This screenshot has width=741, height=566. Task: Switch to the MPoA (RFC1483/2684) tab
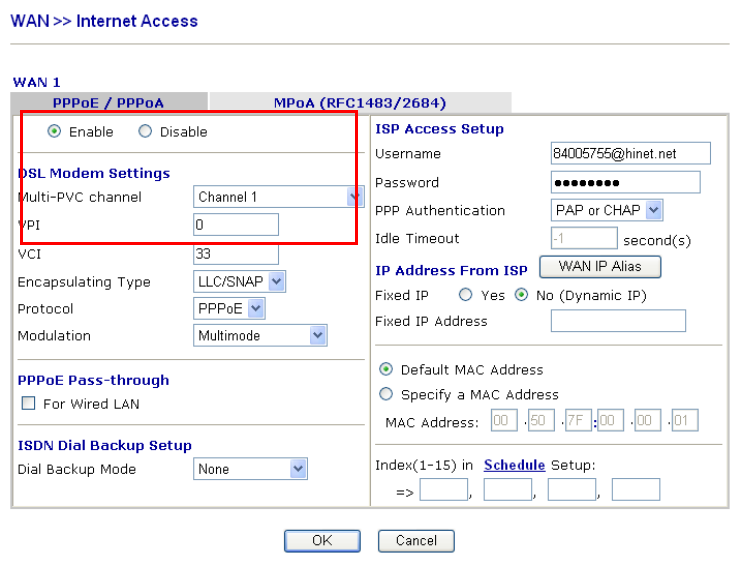click(x=360, y=103)
